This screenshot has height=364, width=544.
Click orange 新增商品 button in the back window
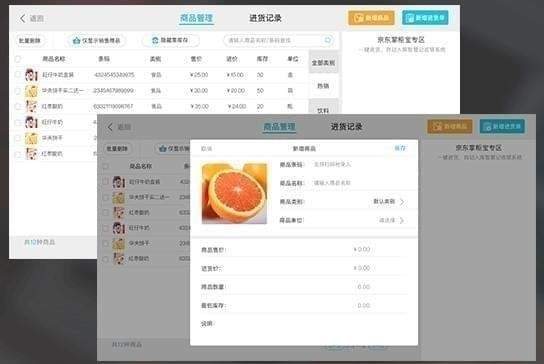[371, 18]
